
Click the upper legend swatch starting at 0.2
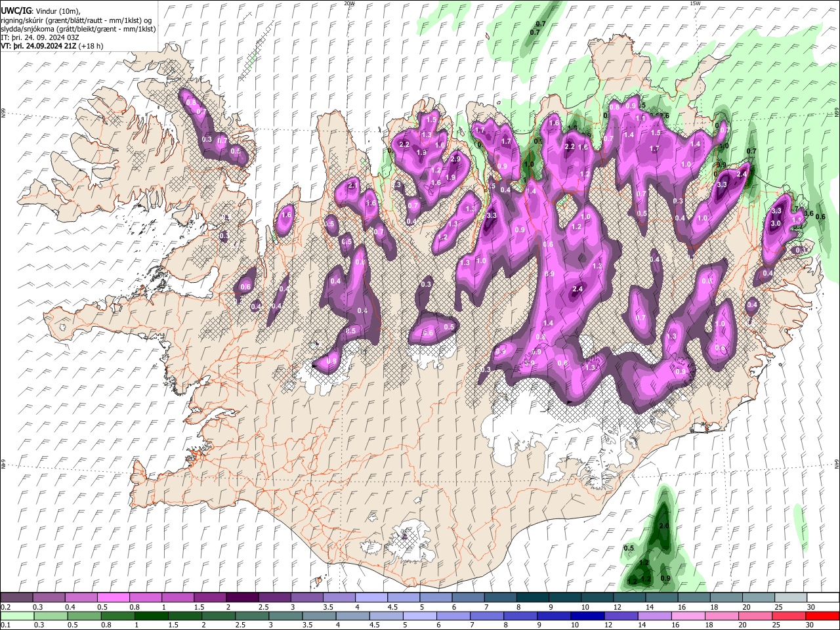17,598
